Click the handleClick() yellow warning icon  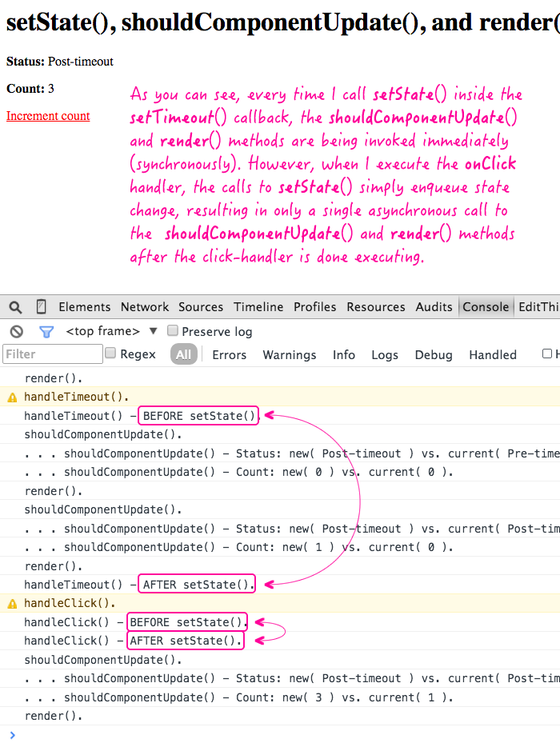[x=12, y=604]
